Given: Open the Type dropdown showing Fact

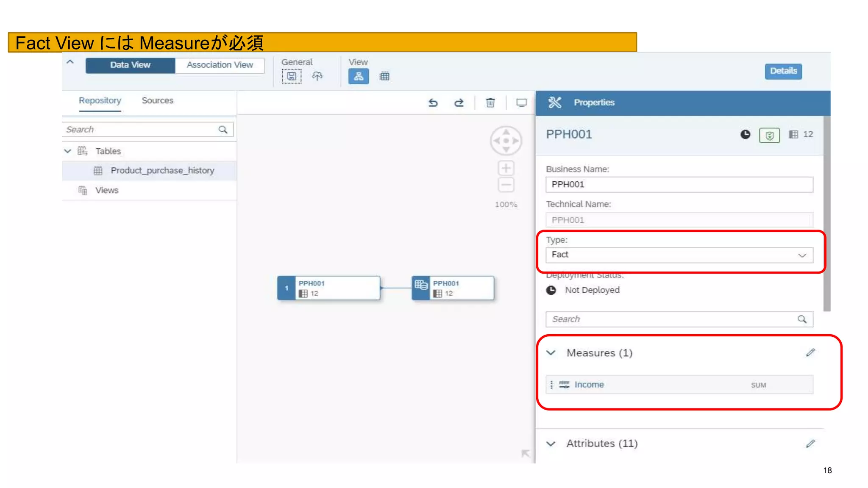Looking at the screenshot, I should [x=679, y=255].
